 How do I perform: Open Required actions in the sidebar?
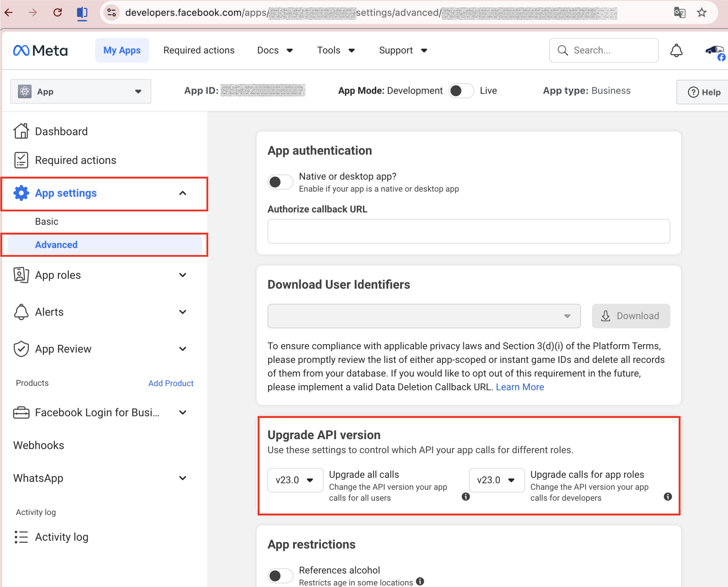[75, 160]
